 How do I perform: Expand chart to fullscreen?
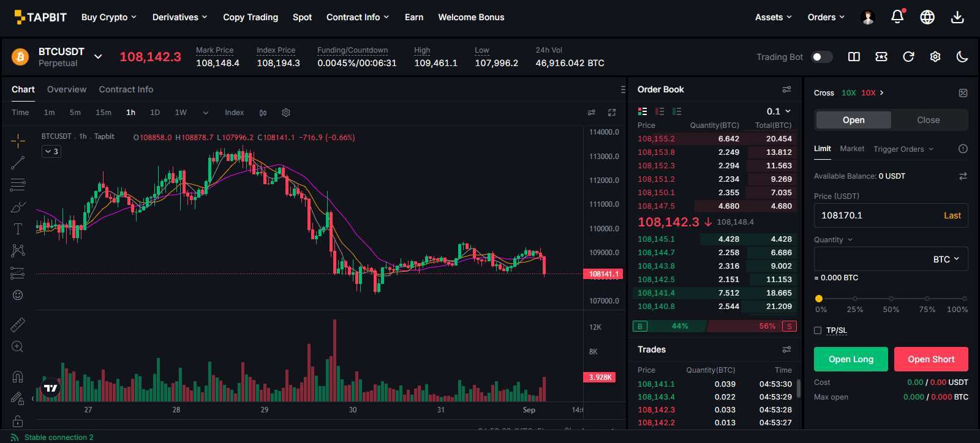pyautogui.click(x=611, y=113)
